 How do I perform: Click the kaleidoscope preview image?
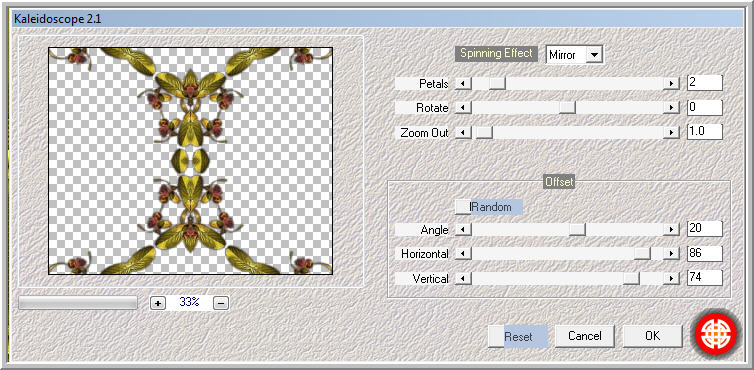click(x=190, y=161)
